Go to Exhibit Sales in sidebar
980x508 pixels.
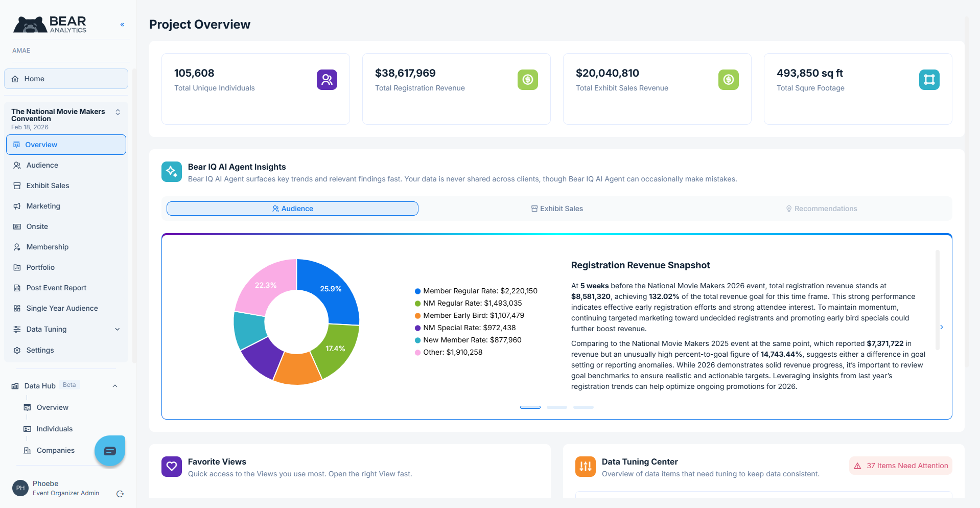[x=66, y=186]
